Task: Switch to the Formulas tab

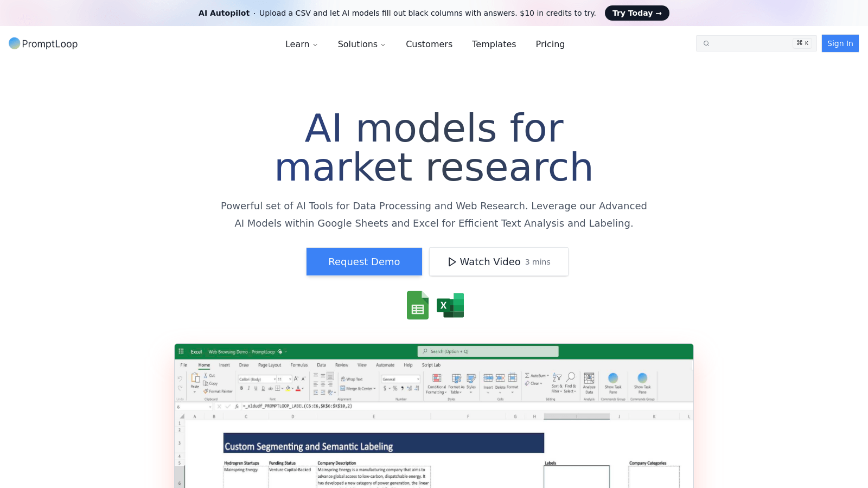Action: tap(299, 365)
